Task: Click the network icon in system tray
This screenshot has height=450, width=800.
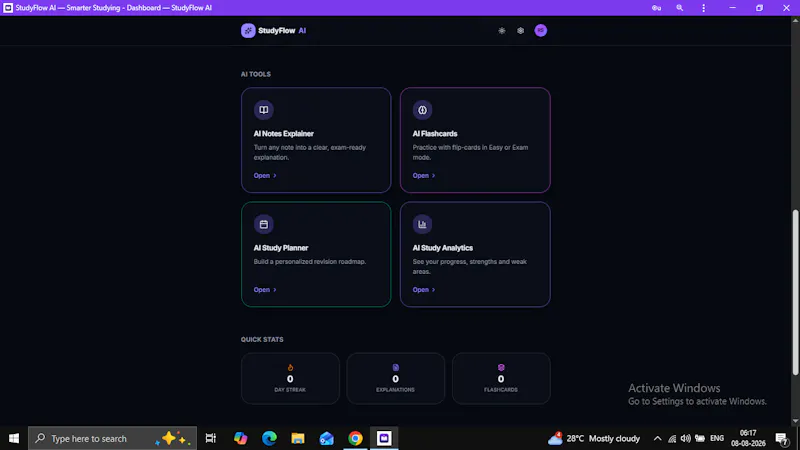Action: point(672,438)
